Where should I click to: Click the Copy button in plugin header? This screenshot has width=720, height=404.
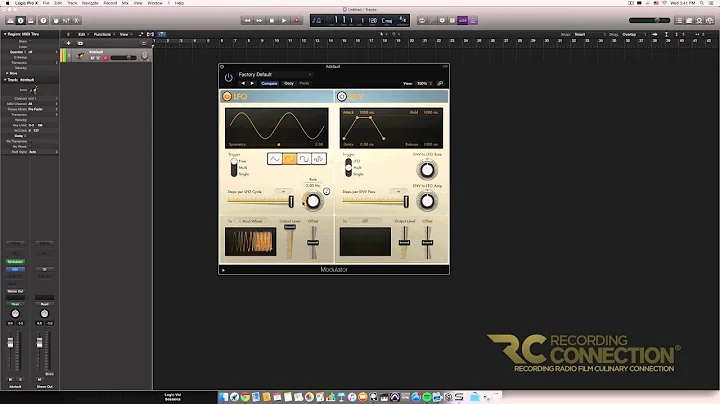[x=289, y=84]
